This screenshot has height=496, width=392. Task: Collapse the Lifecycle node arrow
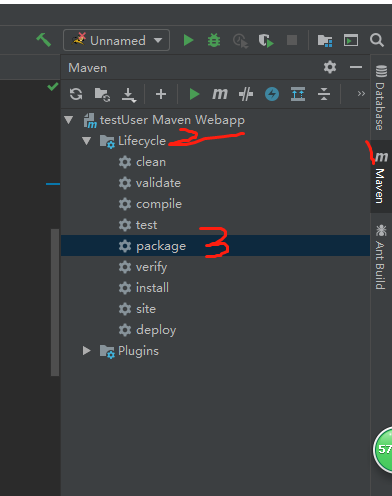coord(87,141)
